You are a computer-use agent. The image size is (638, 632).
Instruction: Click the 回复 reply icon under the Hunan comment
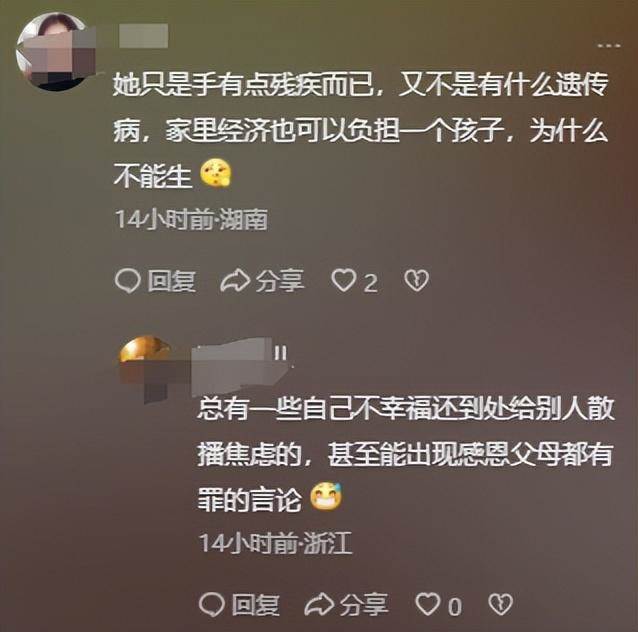click(128, 281)
